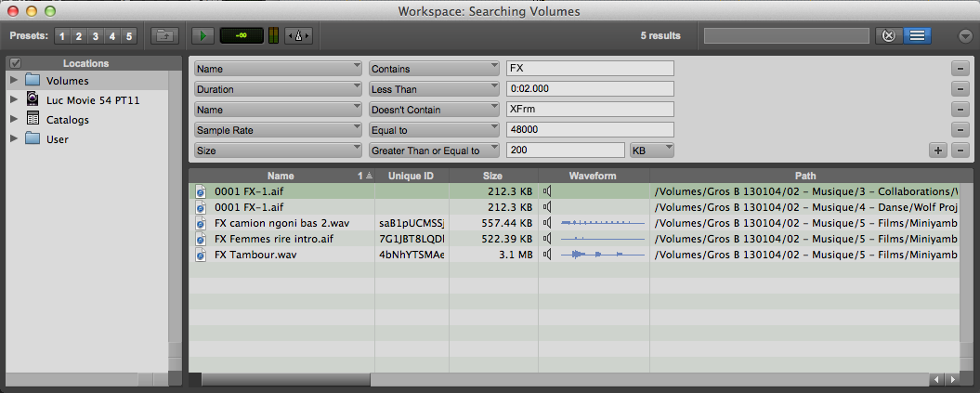Start audio preview with play button

tap(203, 36)
